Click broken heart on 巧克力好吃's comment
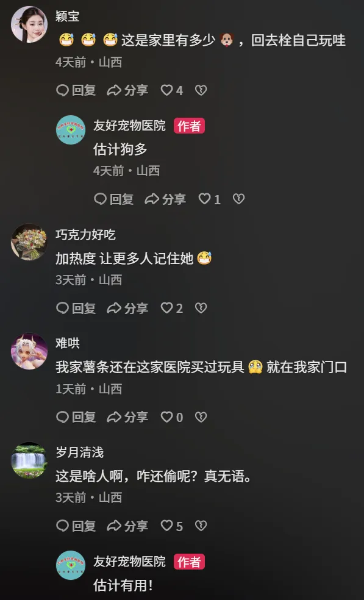This screenshot has width=364, height=600. click(201, 308)
